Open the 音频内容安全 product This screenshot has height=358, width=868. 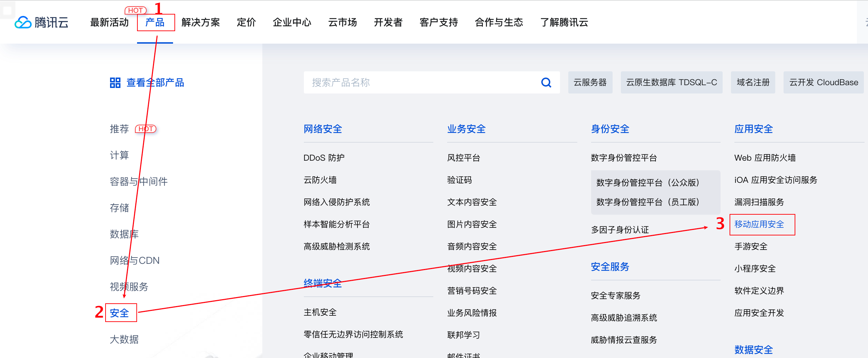[x=472, y=247]
